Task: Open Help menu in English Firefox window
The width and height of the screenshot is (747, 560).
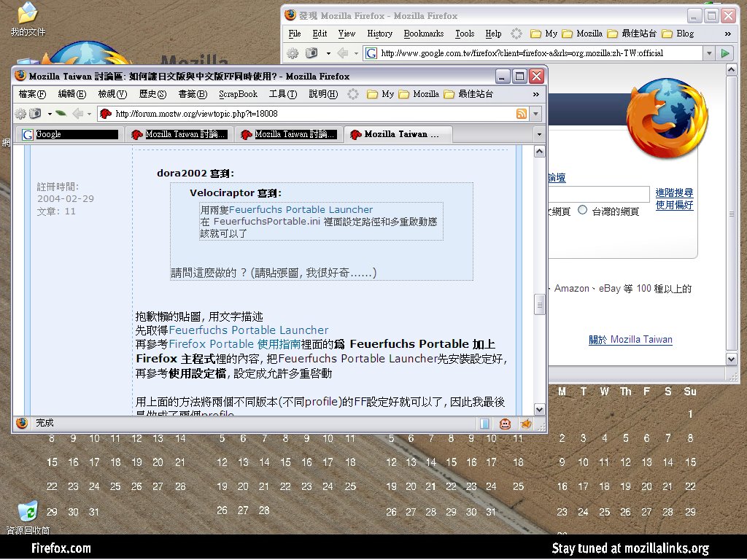Action: click(x=493, y=34)
